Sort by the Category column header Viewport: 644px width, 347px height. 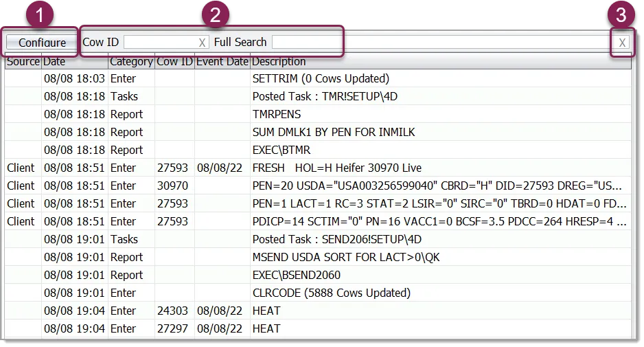(131, 62)
